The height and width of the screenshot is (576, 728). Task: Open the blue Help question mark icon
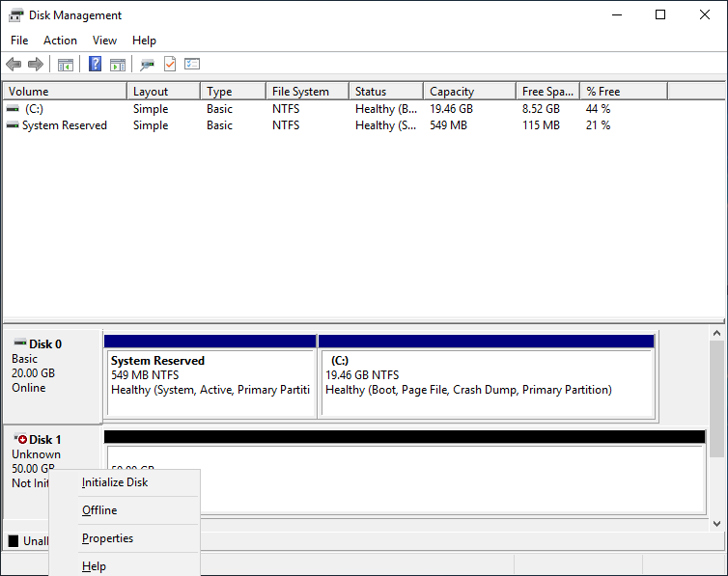coord(96,64)
